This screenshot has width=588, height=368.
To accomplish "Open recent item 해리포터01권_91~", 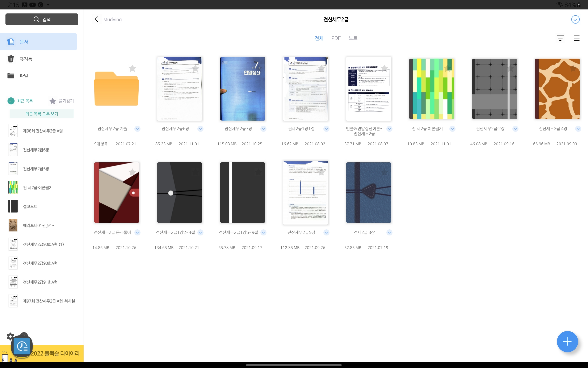I will (x=42, y=225).
